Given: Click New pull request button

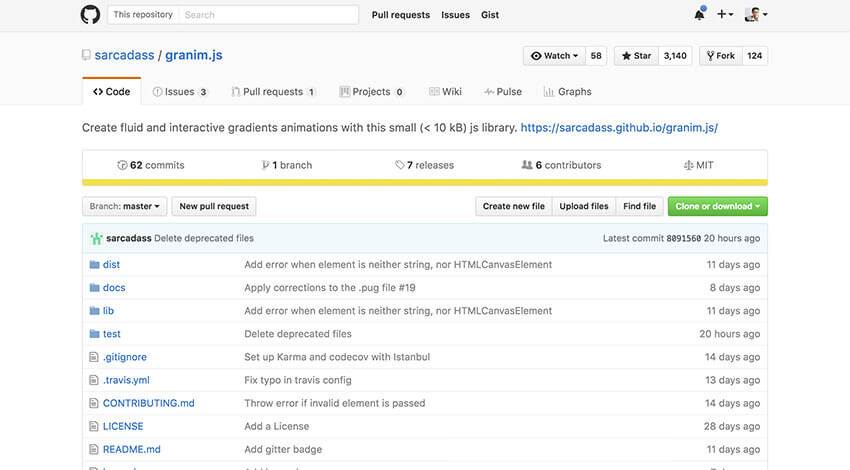Looking at the screenshot, I should click(x=214, y=207).
